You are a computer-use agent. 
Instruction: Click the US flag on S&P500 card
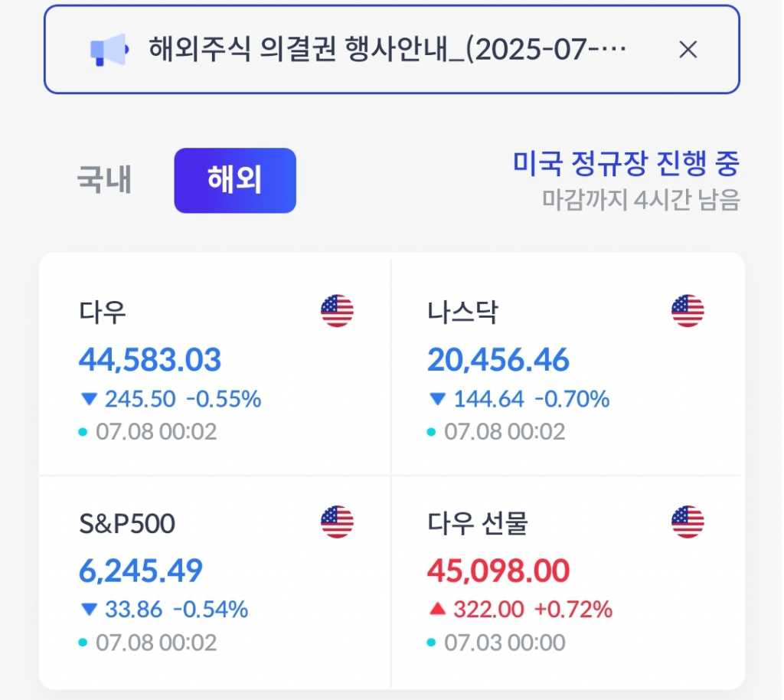pyautogui.click(x=337, y=522)
